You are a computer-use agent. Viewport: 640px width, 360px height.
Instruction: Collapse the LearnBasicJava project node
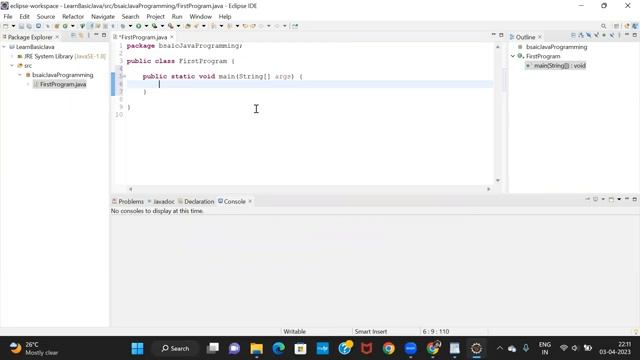click(4, 47)
